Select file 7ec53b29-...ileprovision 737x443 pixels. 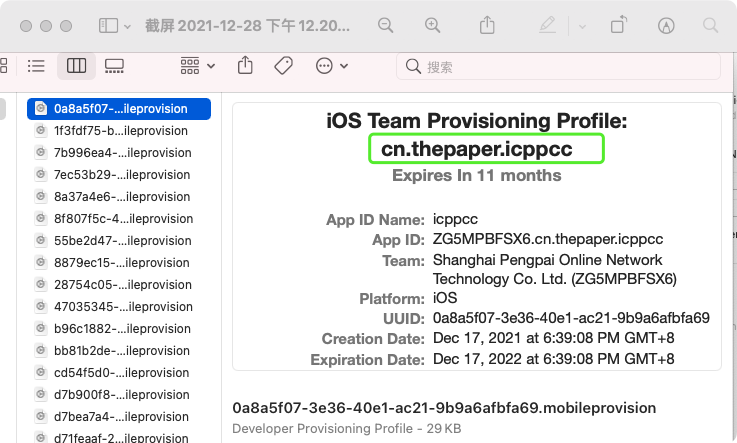(119, 175)
